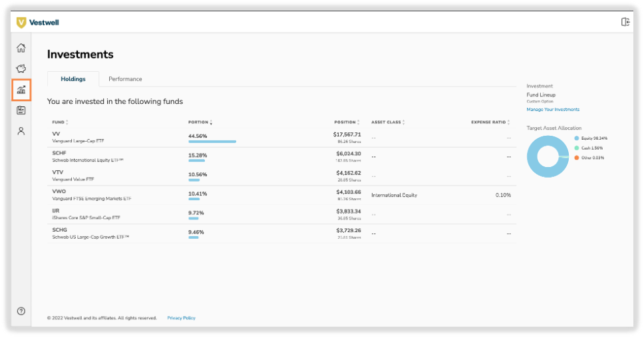Click the $3,833.34 position amount

tap(349, 211)
